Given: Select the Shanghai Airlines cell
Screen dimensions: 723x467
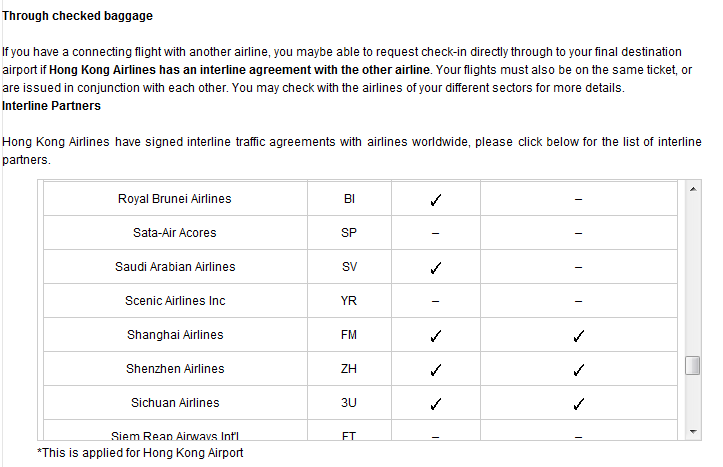Looking at the screenshot, I should click(x=175, y=335).
